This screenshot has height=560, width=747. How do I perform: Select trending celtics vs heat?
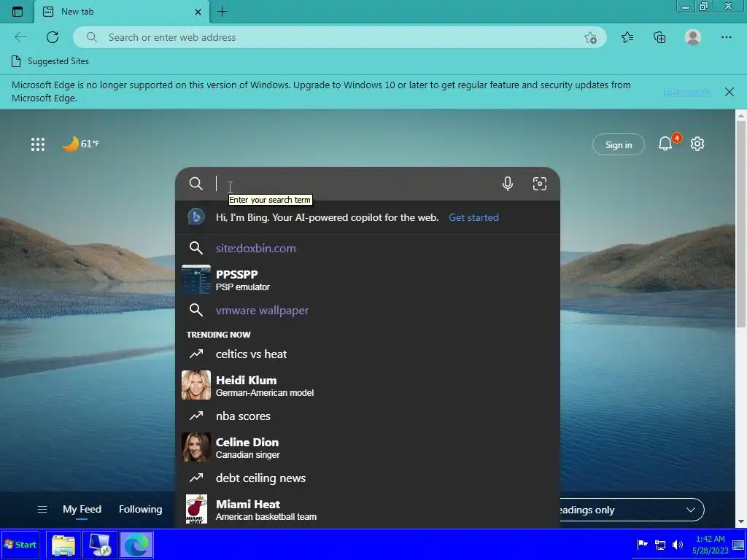368,354
